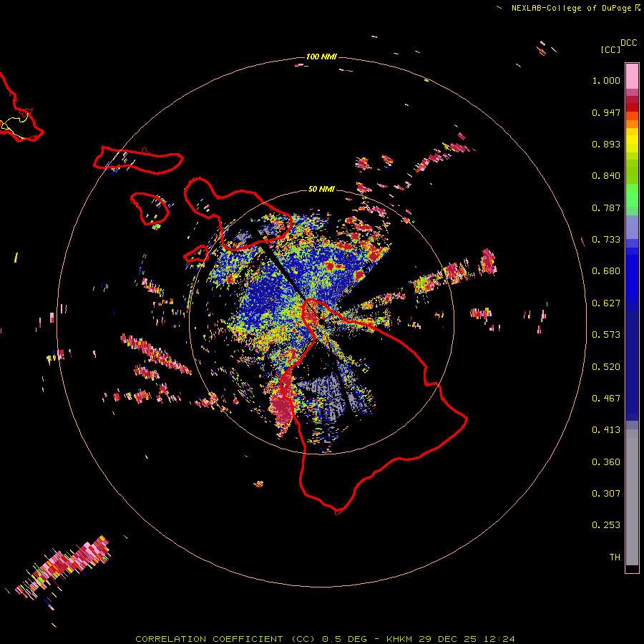Screen dimensions: 644x644
Task: Click the [CC] units label
Action: (x=610, y=49)
